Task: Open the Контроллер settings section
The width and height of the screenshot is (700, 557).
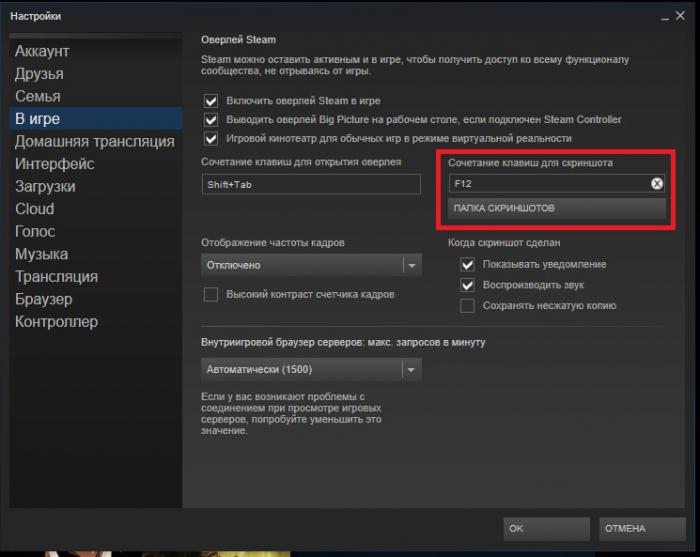Action: coord(96,321)
